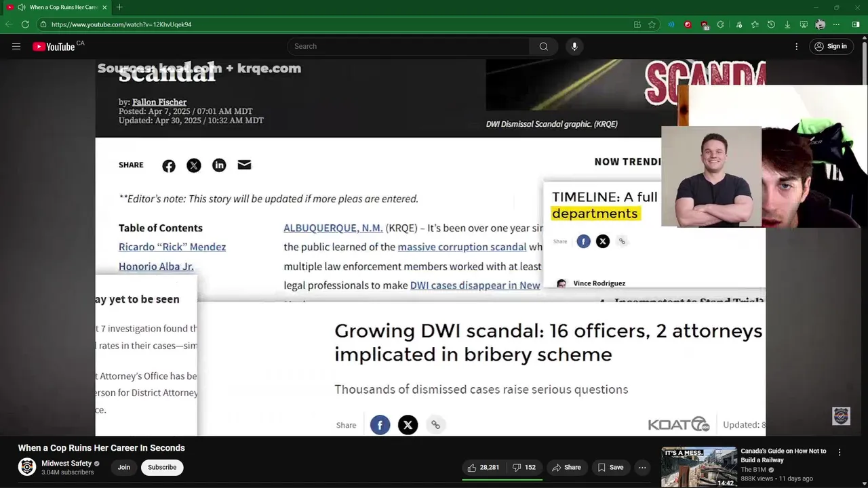Click the Sign in button
This screenshot has height=488, width=868.
(x=831, y=46)
